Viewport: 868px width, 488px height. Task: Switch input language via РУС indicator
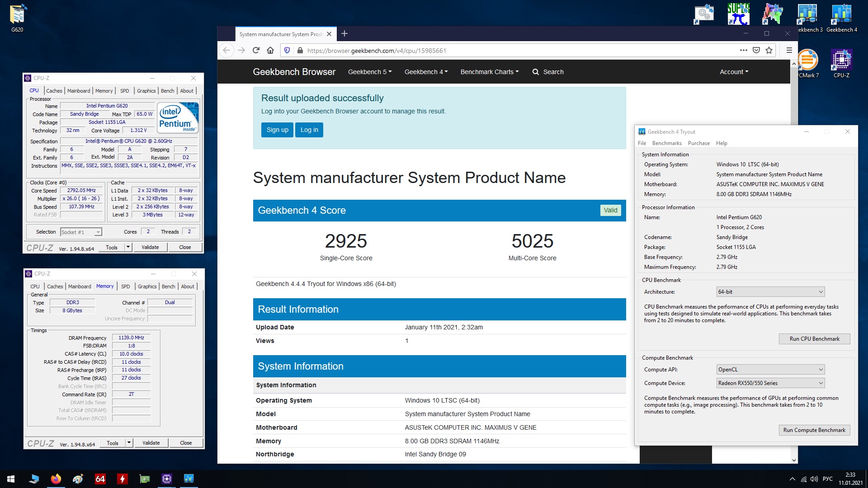(828, 479)
